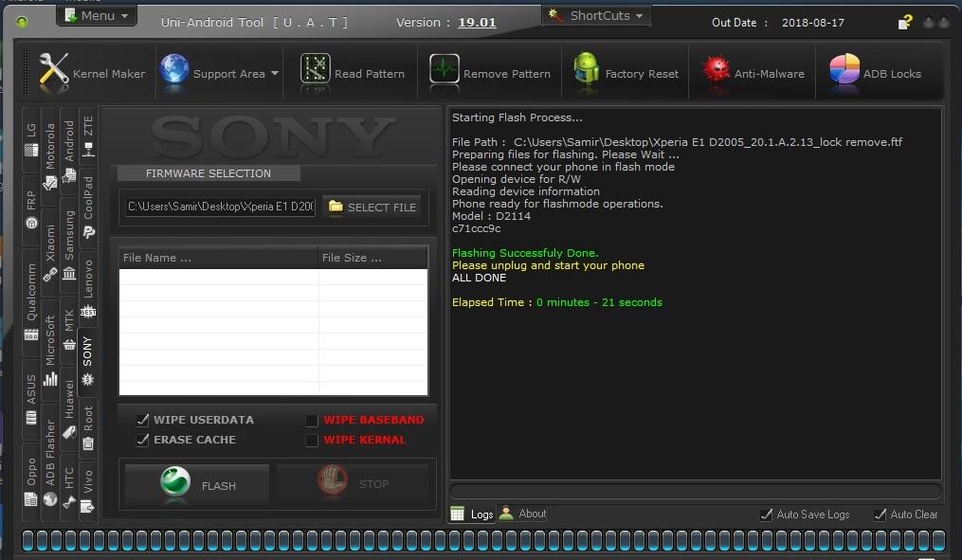Viewport: 962px width, 560px height.
Task: Open the ShortCuts dropdown
Action: [596, 15]
